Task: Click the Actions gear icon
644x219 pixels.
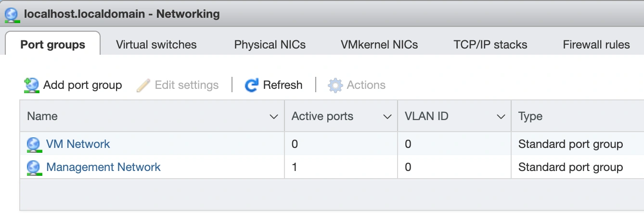Action: (x=335, y=85)
